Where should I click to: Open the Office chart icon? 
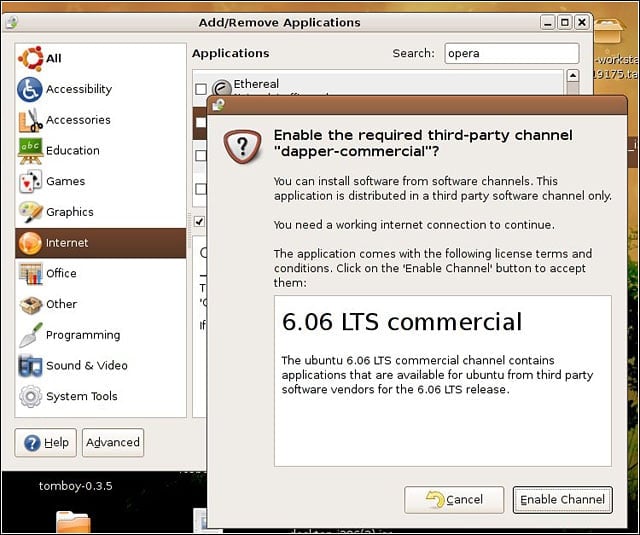[30, 273]
